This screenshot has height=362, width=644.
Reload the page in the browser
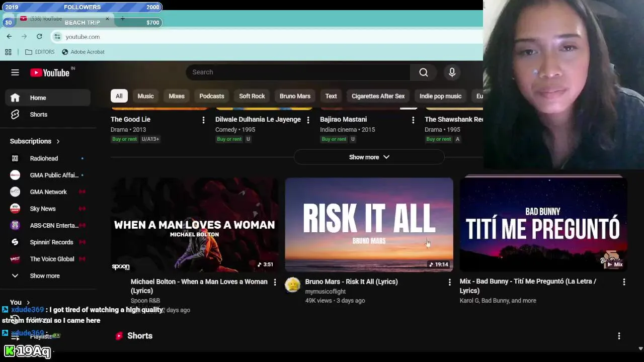pos(39,37)
